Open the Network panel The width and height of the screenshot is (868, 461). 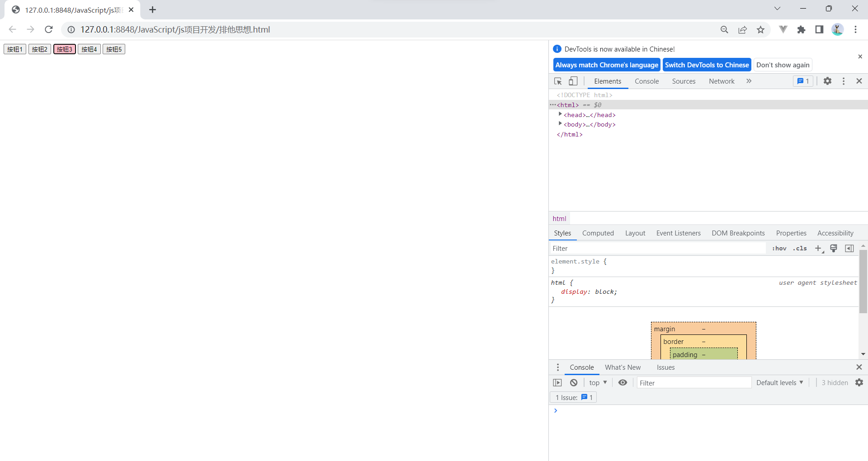click(721, 81)
